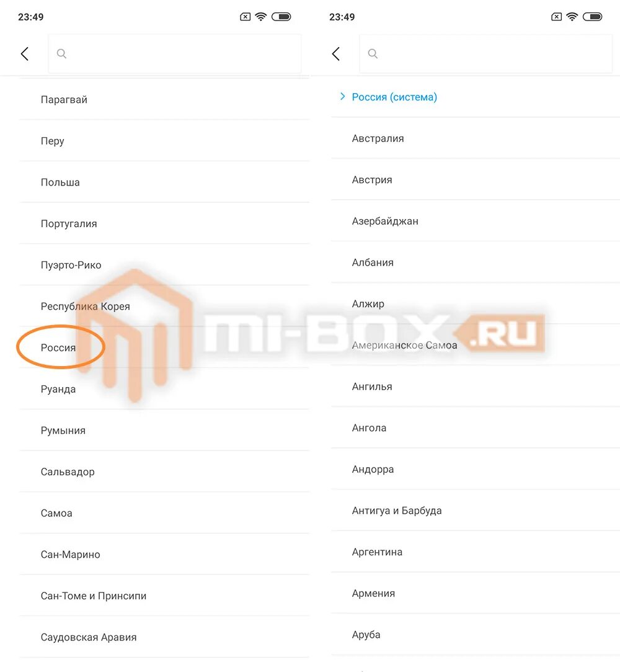The width and height of the screenshot is (620, 672).
Task: Select Россия (система) entry
Action: point(394,97)
